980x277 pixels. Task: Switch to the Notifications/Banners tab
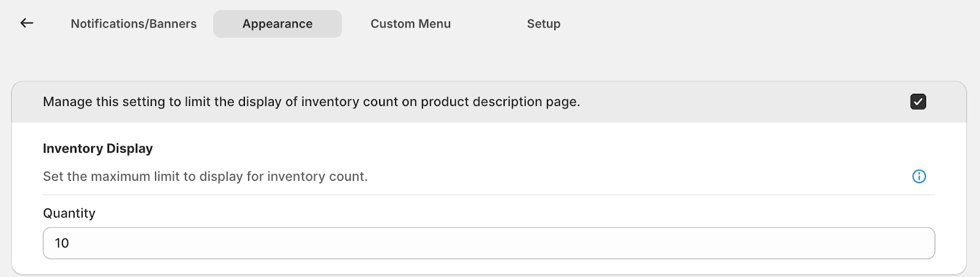[134, 24]
